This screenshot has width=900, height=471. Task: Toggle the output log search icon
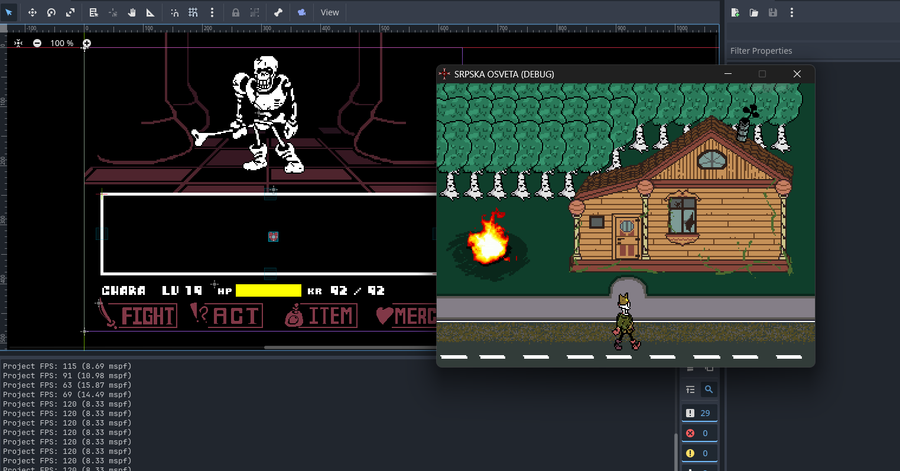pyautogui.click(x=709, y=390)
